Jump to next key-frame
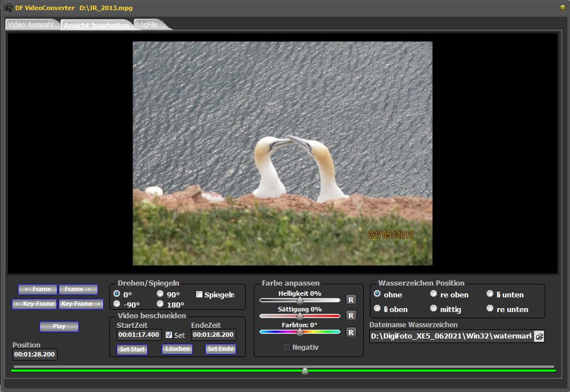This screenshot has width=570, height=392. point(81,304)
